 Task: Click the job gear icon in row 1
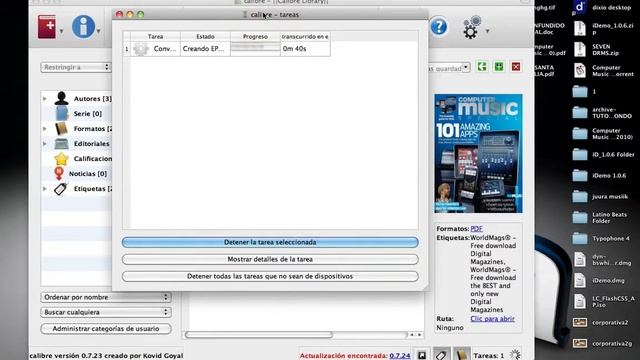point(141,49)
